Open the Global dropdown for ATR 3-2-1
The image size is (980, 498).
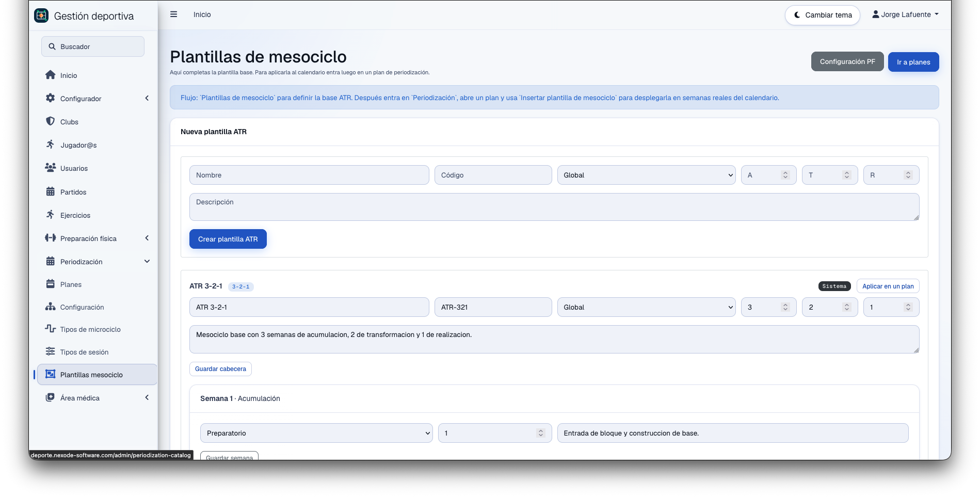pos(646,307)
